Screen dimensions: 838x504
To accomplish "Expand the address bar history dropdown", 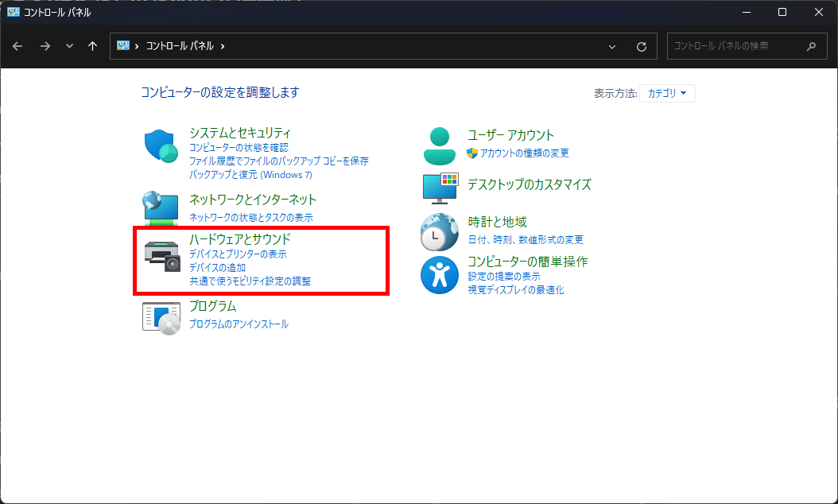I will pos(611,46).
